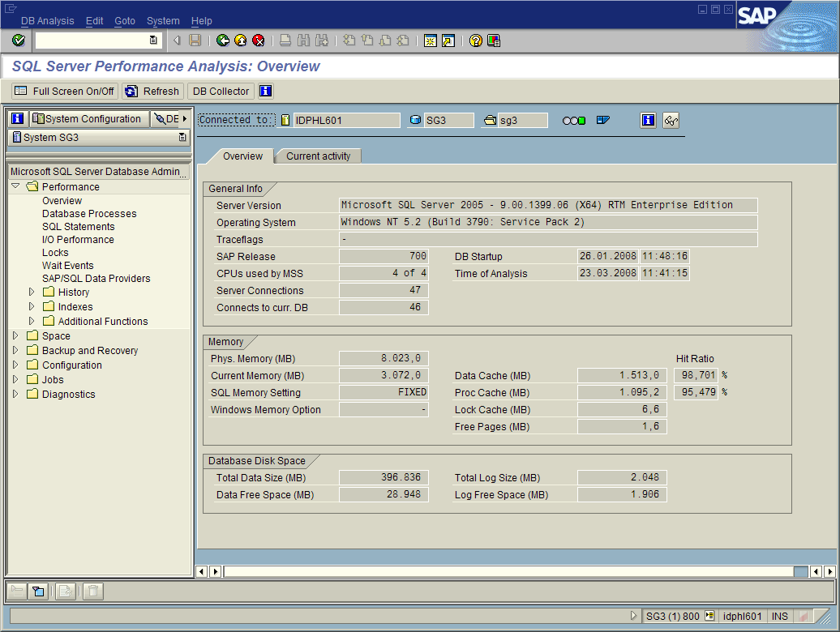Click the green checkmark Enter icon

pos(18,41)
